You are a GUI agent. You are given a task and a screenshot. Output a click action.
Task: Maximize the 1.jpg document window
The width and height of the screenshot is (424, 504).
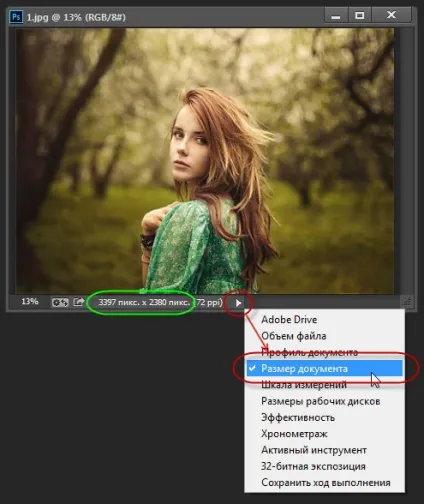pyautogui.click(x=360, y=15)
